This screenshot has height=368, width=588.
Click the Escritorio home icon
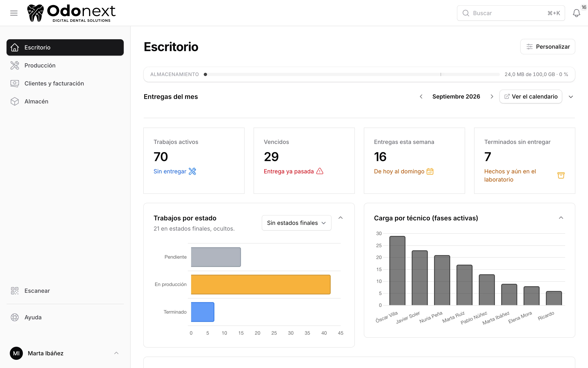point(14,47)
